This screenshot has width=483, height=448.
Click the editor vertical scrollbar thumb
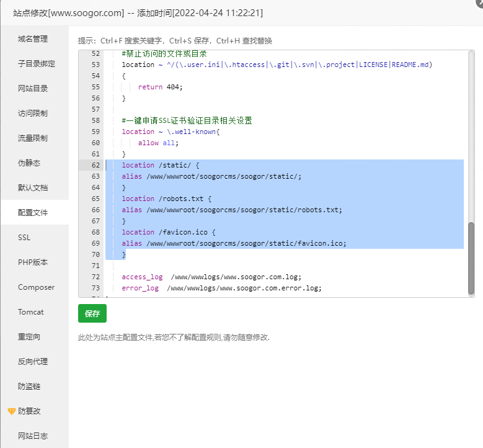click(x=471, y=258)
